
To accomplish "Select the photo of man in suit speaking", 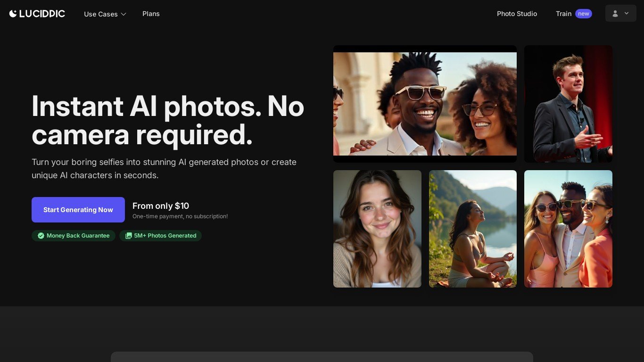I will (568, 104).
